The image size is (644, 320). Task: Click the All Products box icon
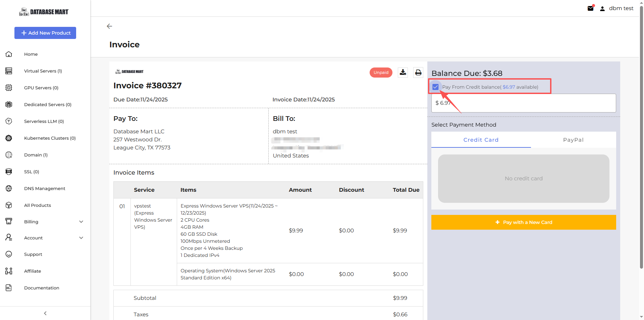point(9,205)
